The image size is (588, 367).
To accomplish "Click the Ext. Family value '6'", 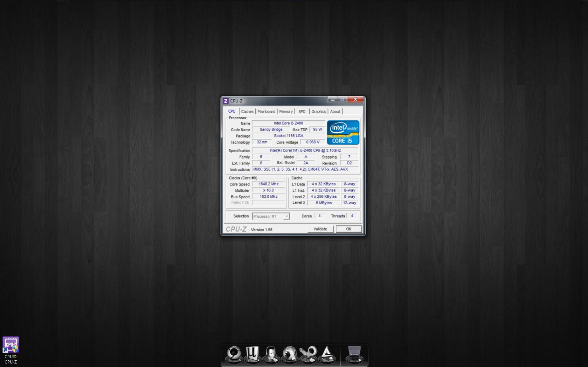I will click(261, 163).
